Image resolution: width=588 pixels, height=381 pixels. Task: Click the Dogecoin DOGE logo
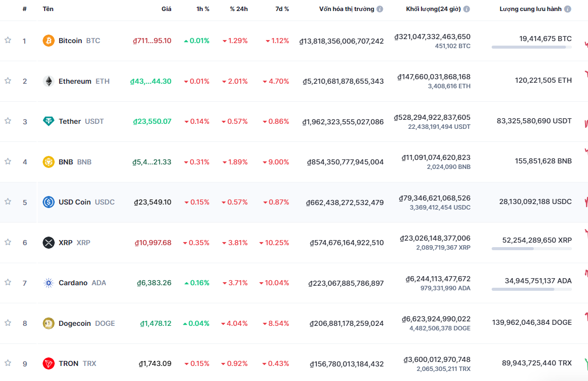coord(48,323)
